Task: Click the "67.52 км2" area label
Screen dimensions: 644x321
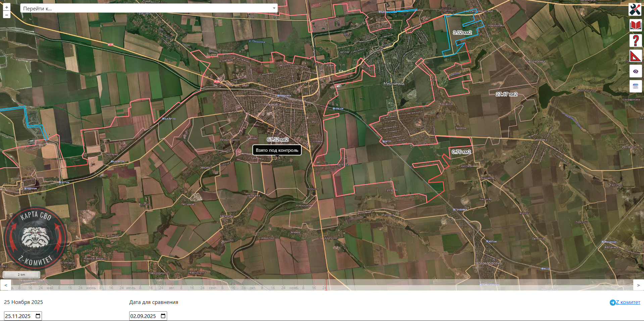Action: tap(278, 139)
